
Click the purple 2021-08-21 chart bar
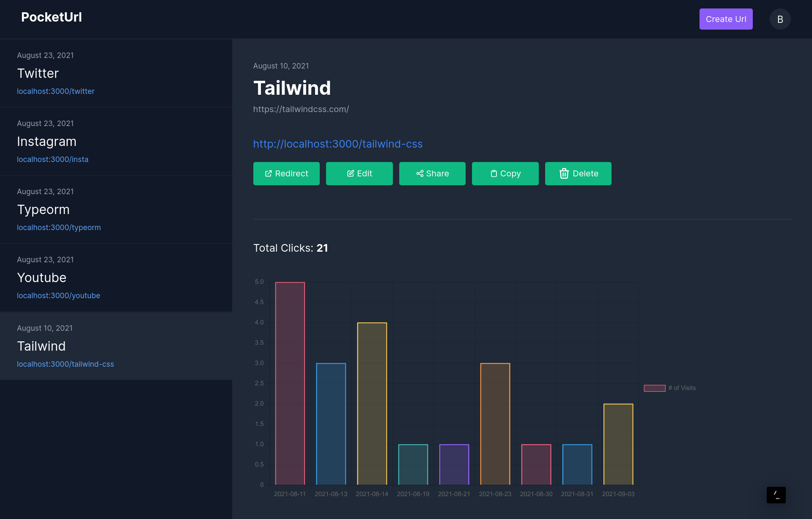[454, 464]
